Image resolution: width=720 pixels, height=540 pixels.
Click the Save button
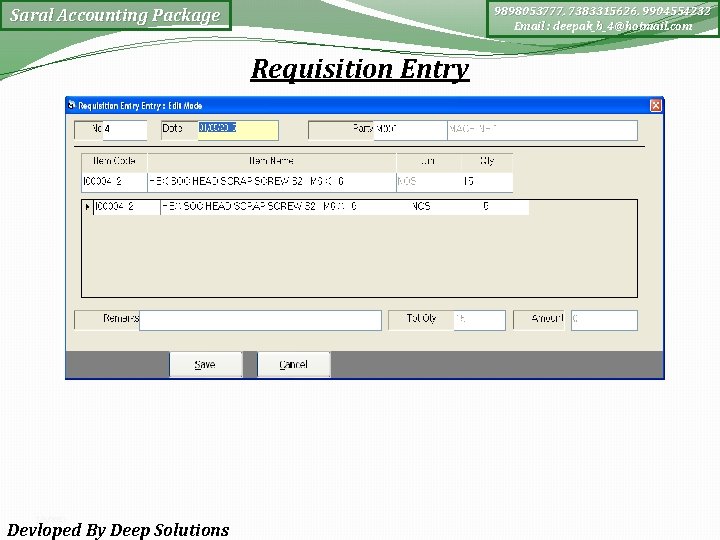(206, 365)
